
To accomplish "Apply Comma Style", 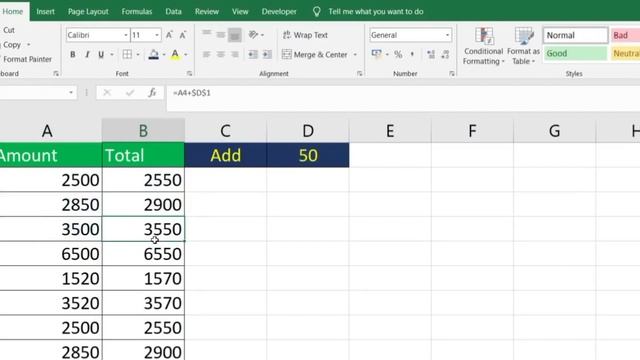I will click(412, 54).
